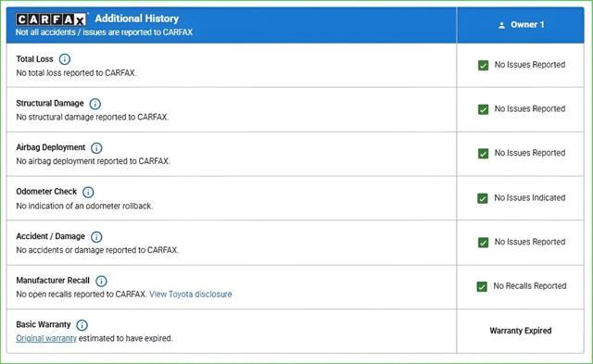Open the View Toyota disclosure link
This screenshot has width=593, height=364.
click(191, 295)
